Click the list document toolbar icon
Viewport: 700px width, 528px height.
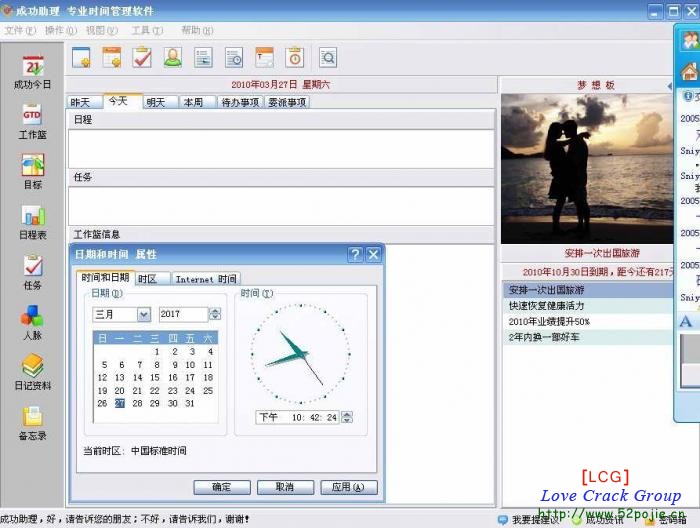coord(204,58)
